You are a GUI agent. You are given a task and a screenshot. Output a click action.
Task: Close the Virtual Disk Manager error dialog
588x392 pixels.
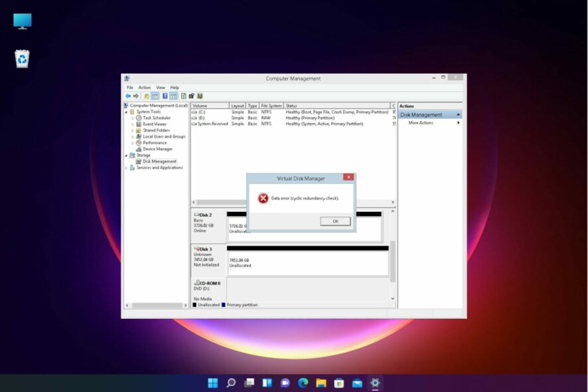point(348,177)
